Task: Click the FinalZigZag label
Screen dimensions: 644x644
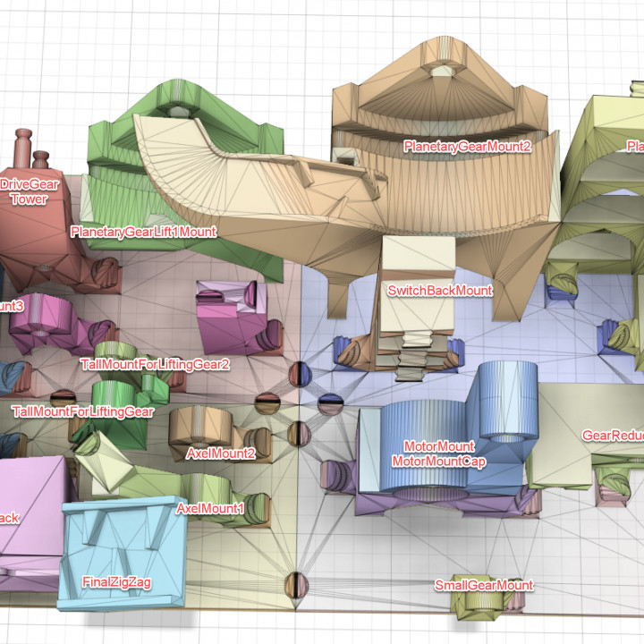Action: [116, 582]
